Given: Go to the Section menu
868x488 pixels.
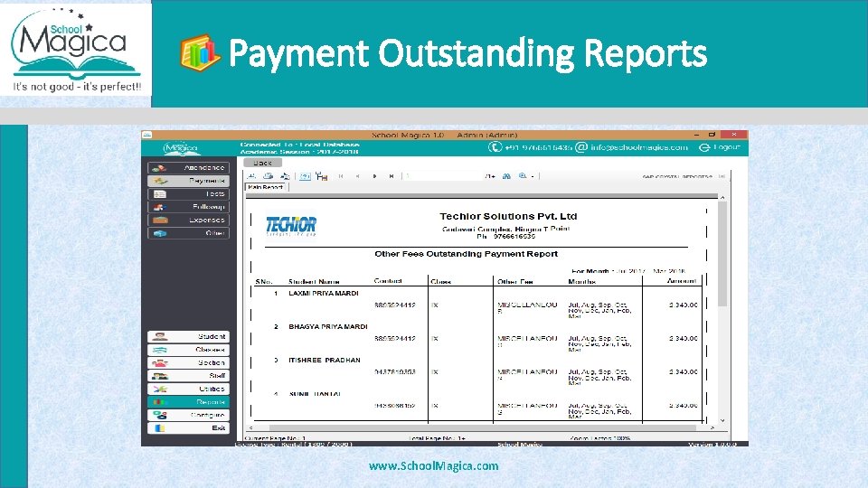Looking at the screenshot, I should 188,363.
